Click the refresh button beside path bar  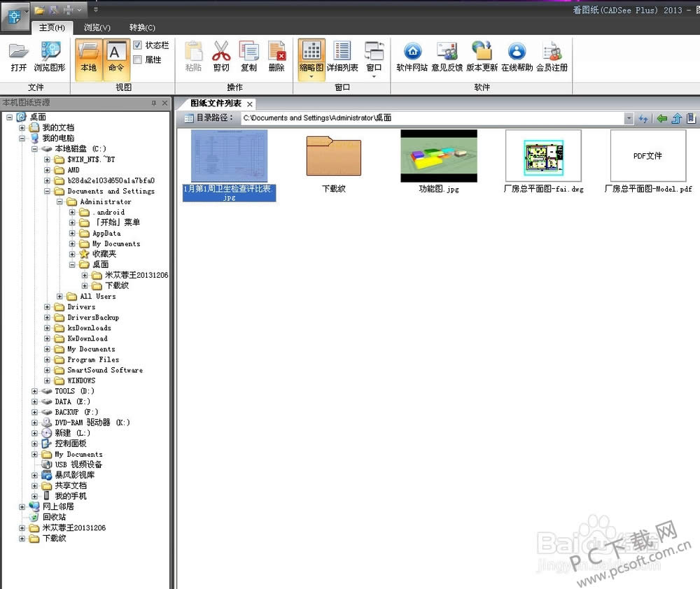[x=643, y=118]
